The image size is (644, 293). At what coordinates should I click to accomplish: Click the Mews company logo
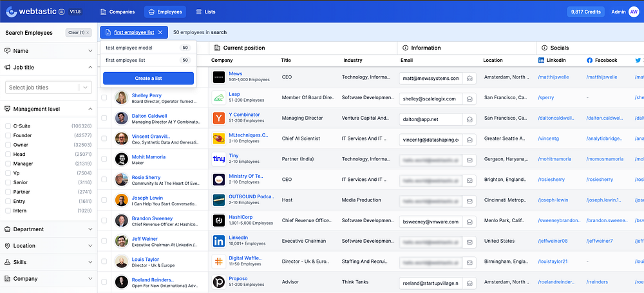click(218, 77)
